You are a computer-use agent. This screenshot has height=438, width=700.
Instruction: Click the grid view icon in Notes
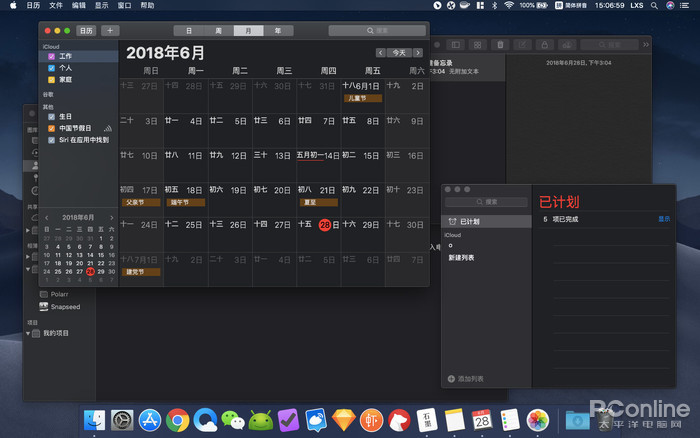tap(477, 45)
